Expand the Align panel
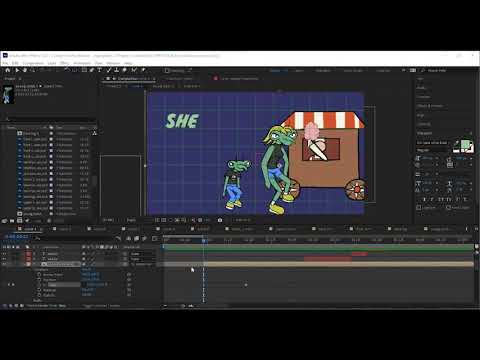The width and height of the screenshot is (480, 360). [x=420, y=115]
